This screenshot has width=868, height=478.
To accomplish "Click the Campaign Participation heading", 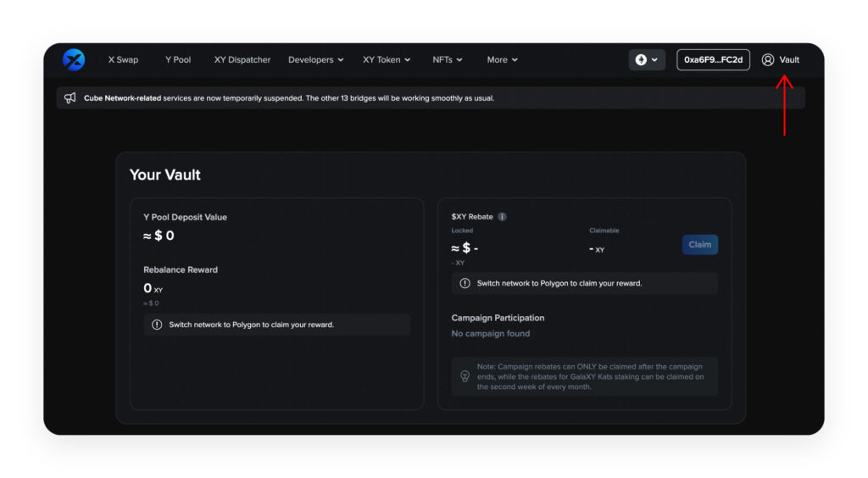I will coord(498,318).
